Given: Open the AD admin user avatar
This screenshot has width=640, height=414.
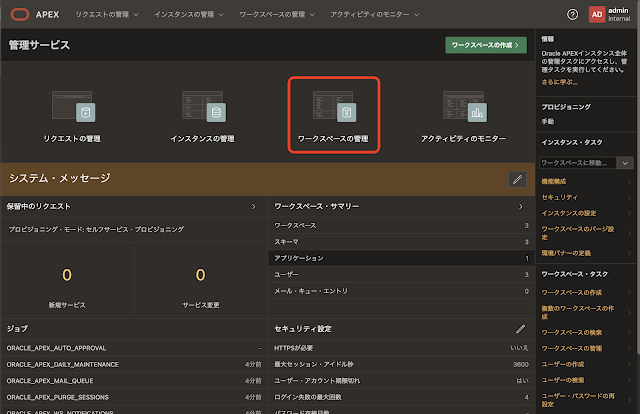Looking at the screenshot, I should point(597,15).
